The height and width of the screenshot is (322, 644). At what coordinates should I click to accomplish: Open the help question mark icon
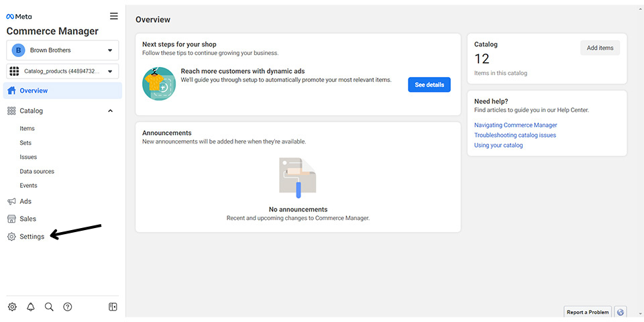(68, 307)
